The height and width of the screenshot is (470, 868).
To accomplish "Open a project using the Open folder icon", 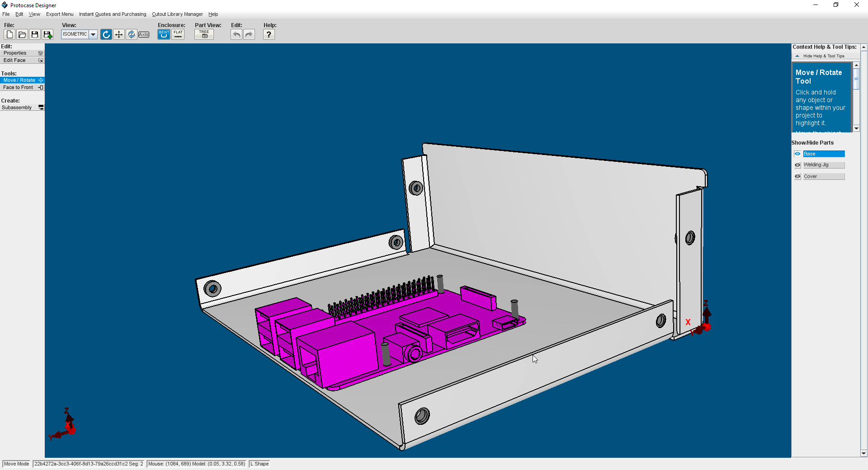I will (x=22, y=34).
